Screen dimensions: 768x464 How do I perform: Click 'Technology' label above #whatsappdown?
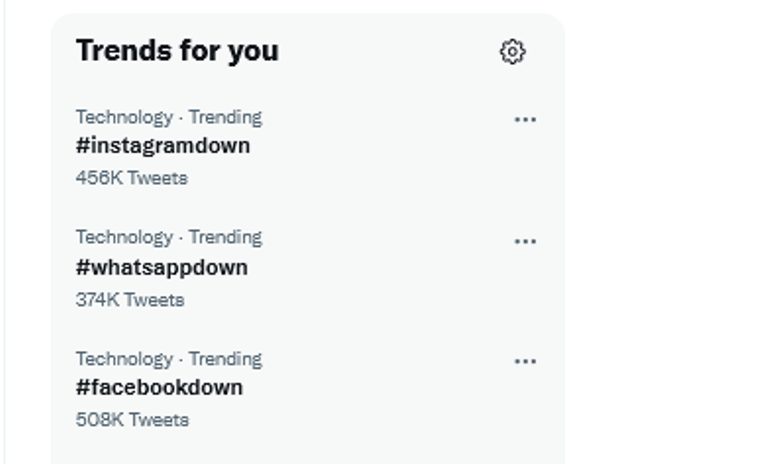(123, 237)
